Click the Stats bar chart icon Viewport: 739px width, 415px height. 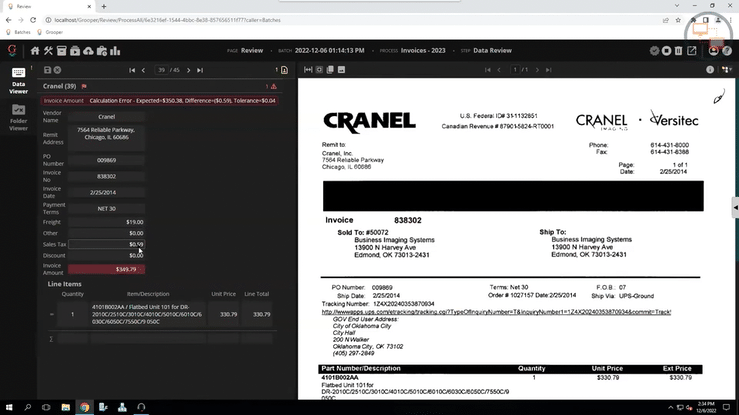pyautogui.click(x=116, y=51)
